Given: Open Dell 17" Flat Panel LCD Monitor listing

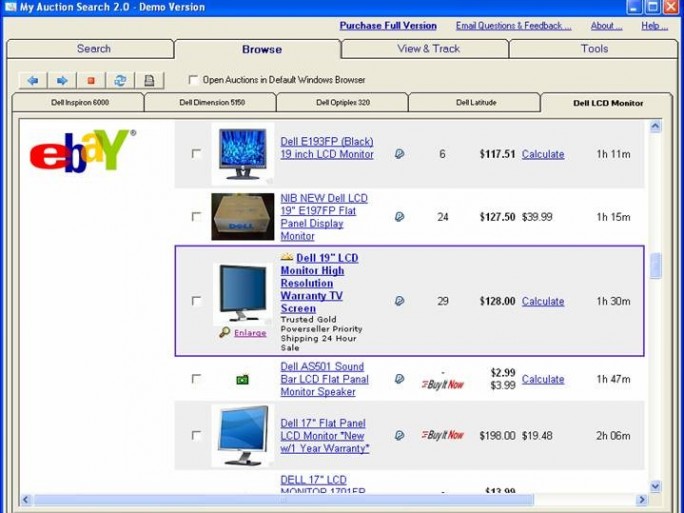Looking at the screenshot, I should click(x=325, y=435).
